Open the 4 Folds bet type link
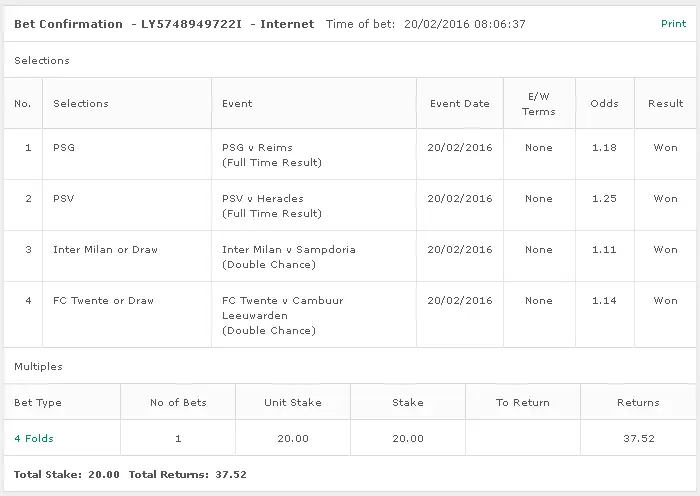The width and height of the screenshot is (700, 496). pyautogui.click(x=34, y=438)
